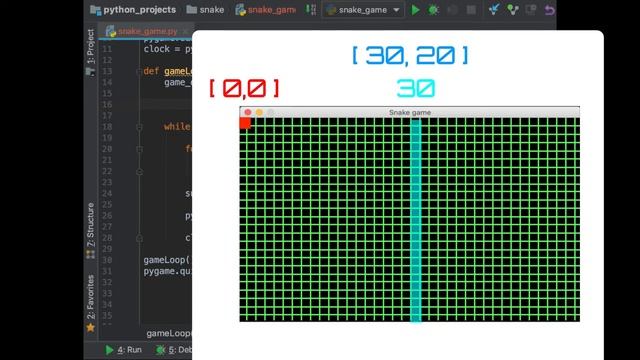Collapse the while loop fold marker at line 18
This screenshot has height=360, width=640.
coord(139,127)
